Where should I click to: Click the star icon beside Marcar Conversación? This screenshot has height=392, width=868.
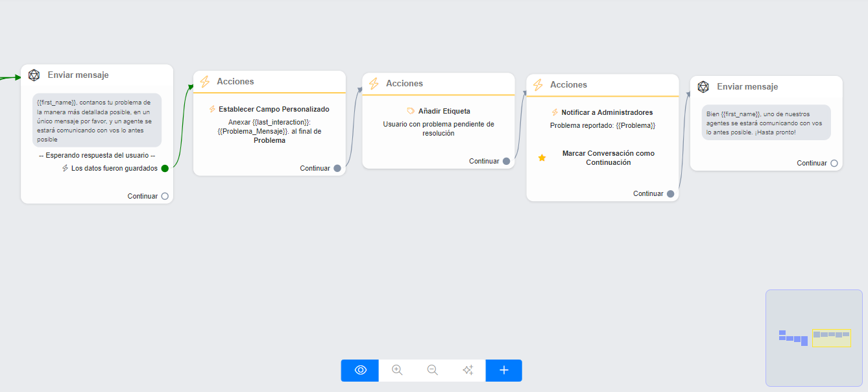[x=542, y=158]
